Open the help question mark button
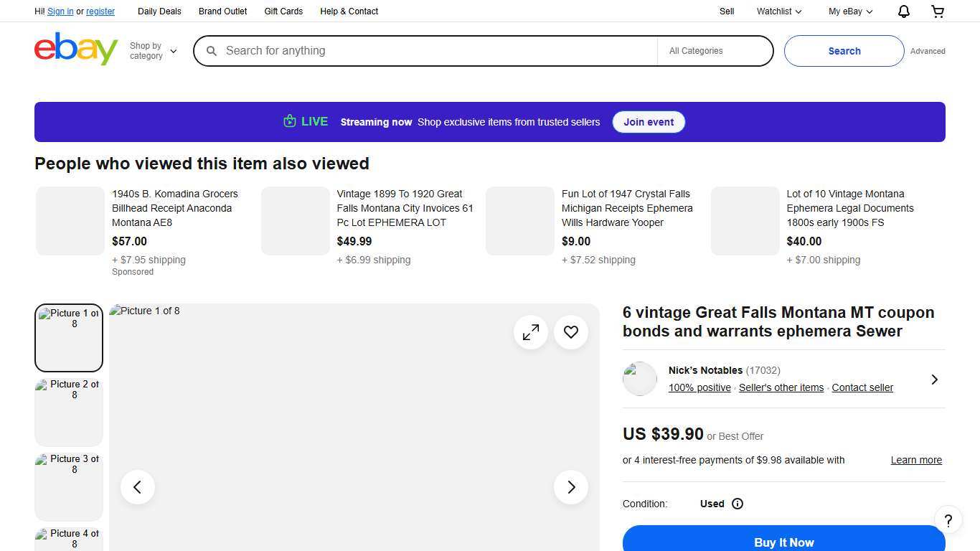The image size is (980, 551). point(948,520)
